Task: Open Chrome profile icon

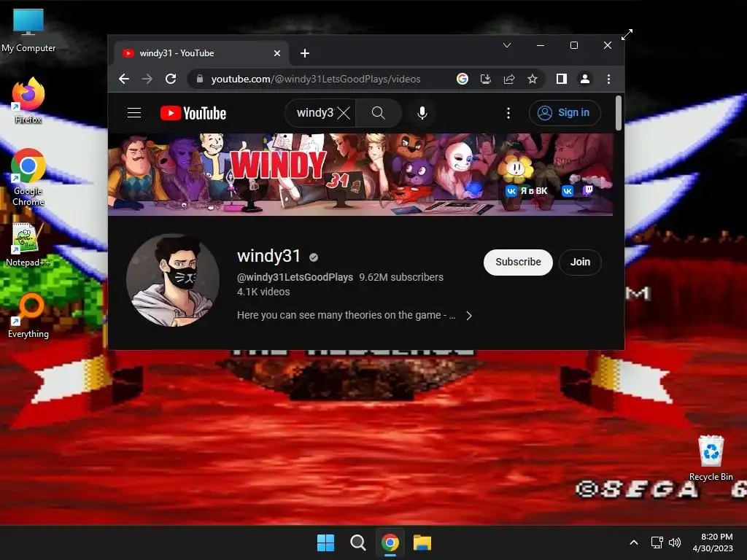Action: click(x=585, y=79)
